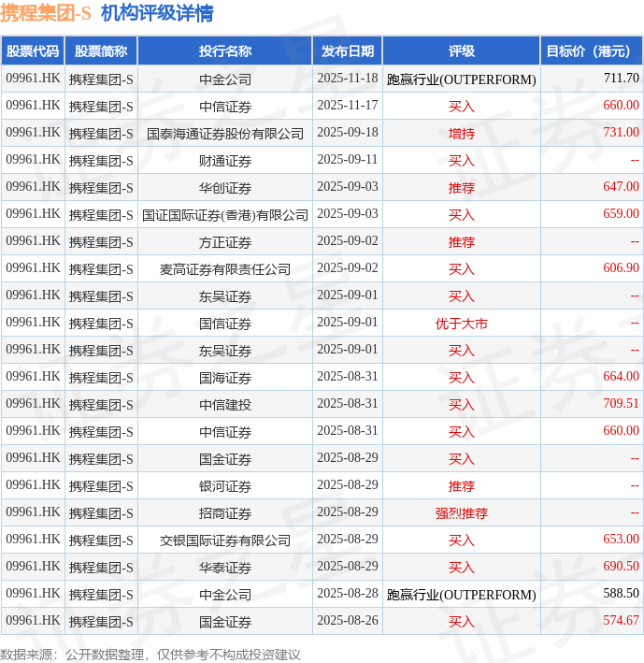Image resolution: width=644 pixels, height=663 pixels.
Task: Click target price 664.00
Action: click(x=622, y=376)
